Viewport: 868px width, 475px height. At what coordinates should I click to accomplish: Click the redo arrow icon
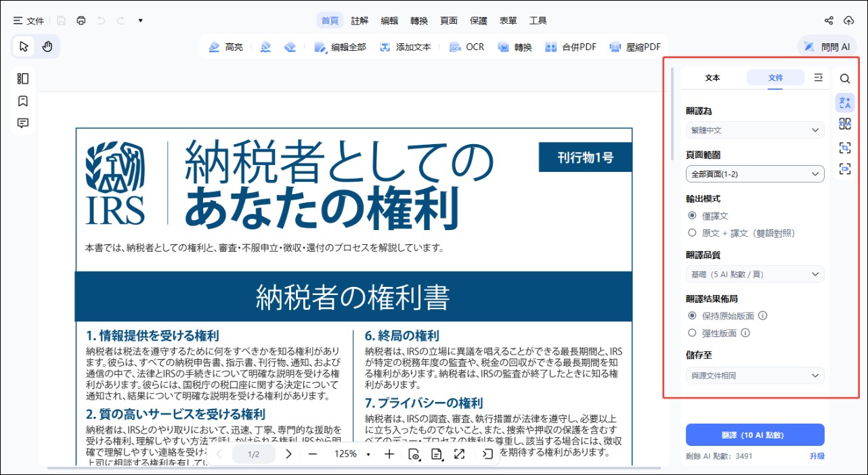point(121,20)
